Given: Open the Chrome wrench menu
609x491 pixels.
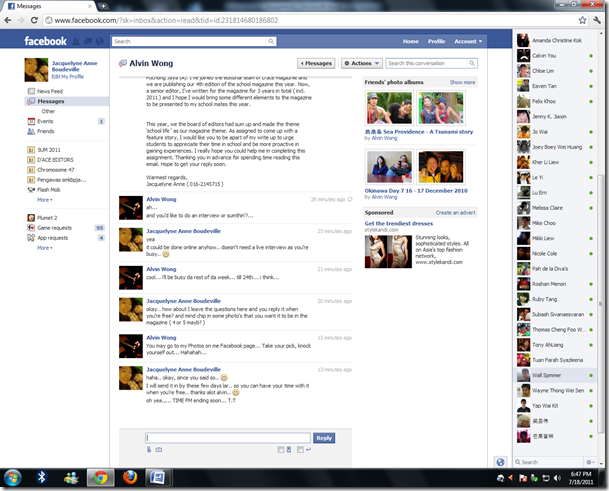Looking at the screenshot, I should point(597,20).
